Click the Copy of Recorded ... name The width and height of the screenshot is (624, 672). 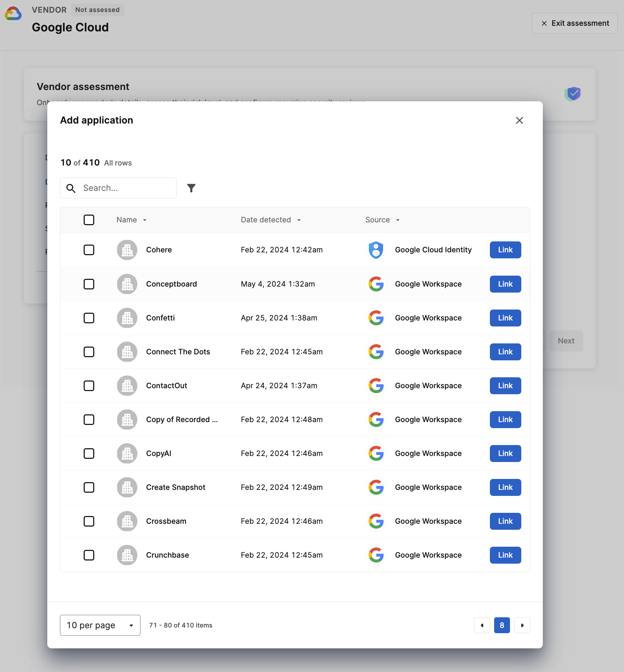(x=182, y=420)
